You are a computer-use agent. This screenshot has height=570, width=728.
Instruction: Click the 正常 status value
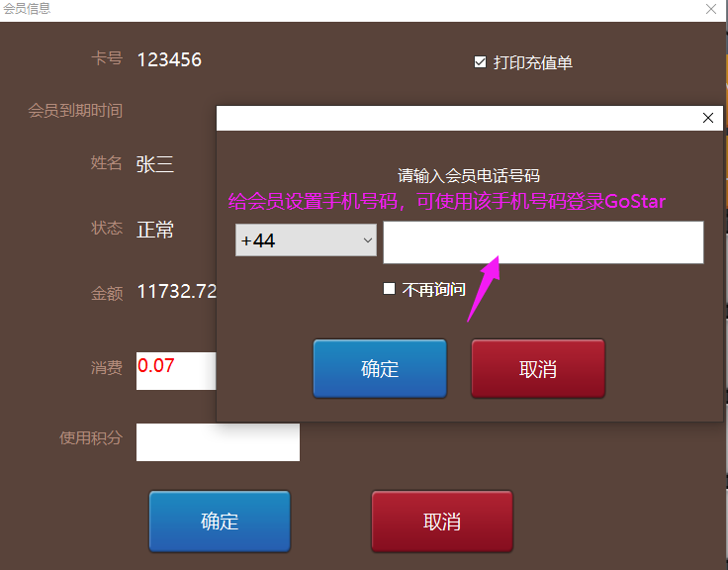click(155, 230)
